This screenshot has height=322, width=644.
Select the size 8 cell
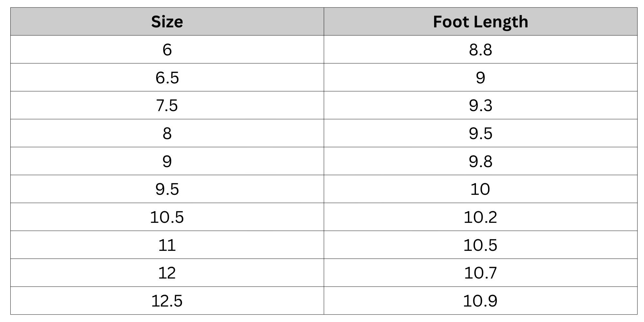point(167,133)
